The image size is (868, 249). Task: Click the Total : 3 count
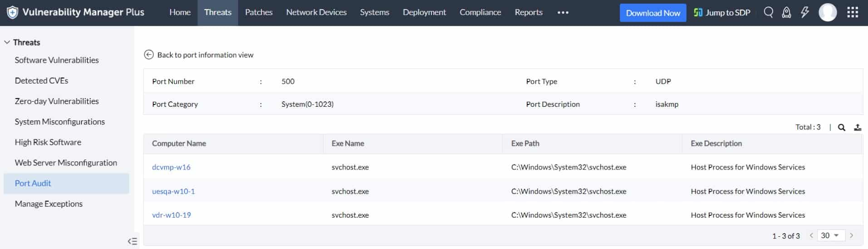coord(808,127)
